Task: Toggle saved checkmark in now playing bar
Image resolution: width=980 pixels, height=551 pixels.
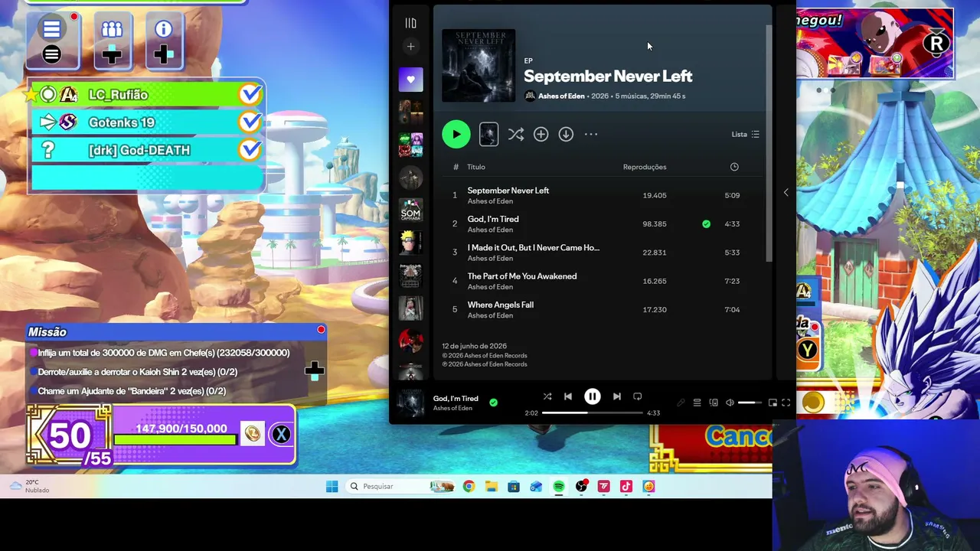Action: coord(493,403)
